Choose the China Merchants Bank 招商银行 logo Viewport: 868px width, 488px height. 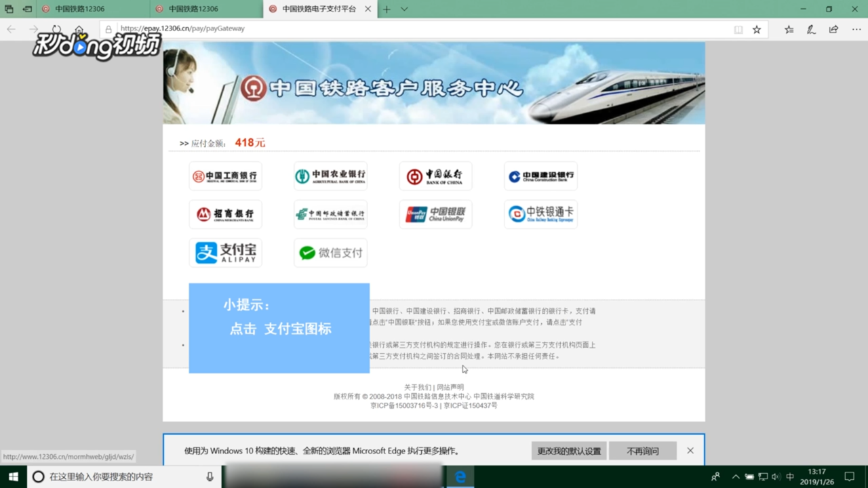click(x=225, y=214)
